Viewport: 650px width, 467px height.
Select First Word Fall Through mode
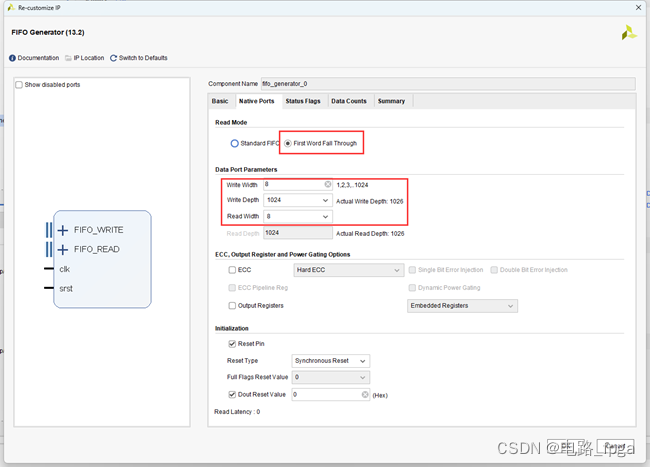point(288,143)
